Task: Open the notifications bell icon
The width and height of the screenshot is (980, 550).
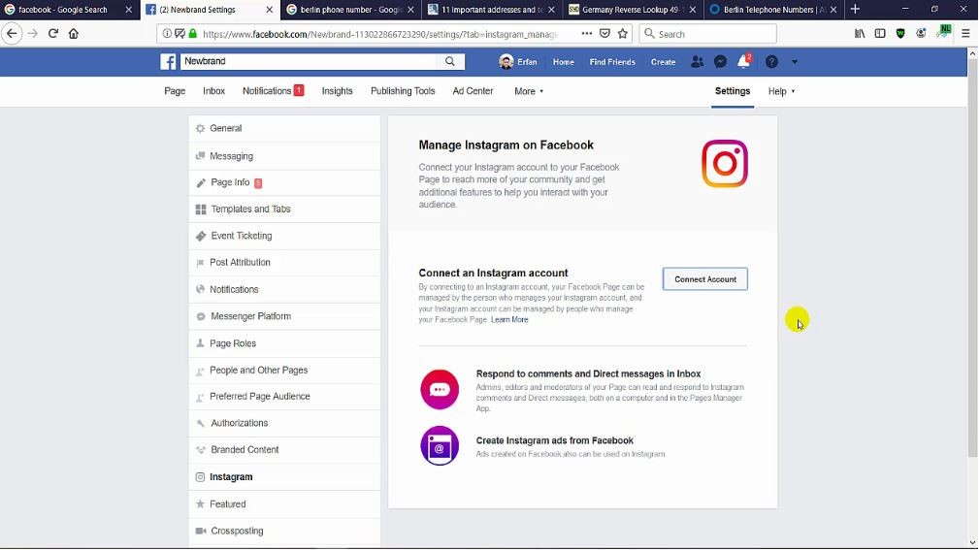Action: coord(743,62)
